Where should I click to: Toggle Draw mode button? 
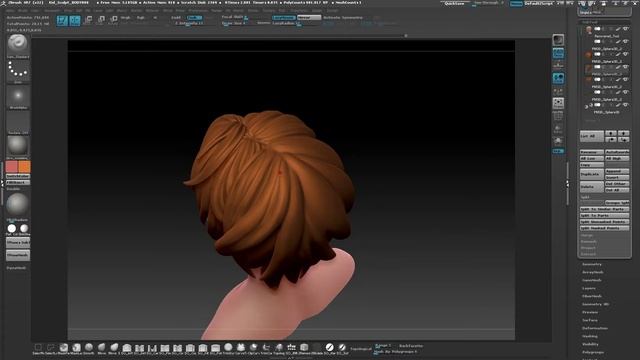75,20
